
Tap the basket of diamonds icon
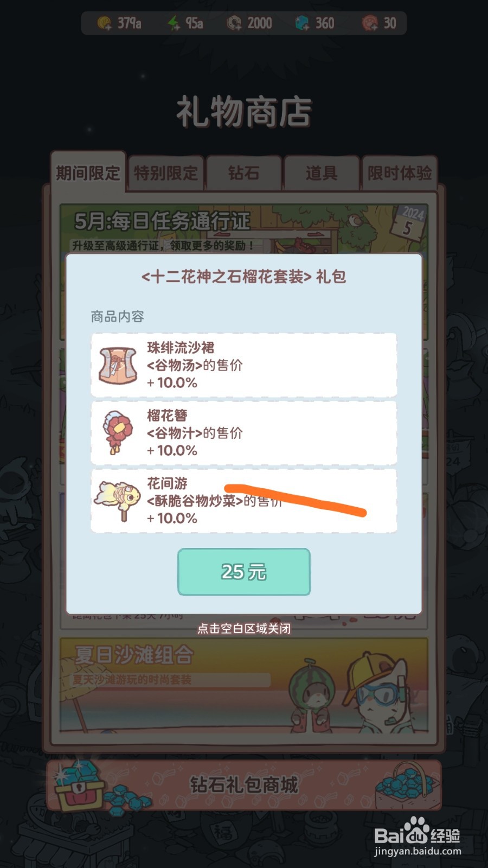tap(407, 785)
